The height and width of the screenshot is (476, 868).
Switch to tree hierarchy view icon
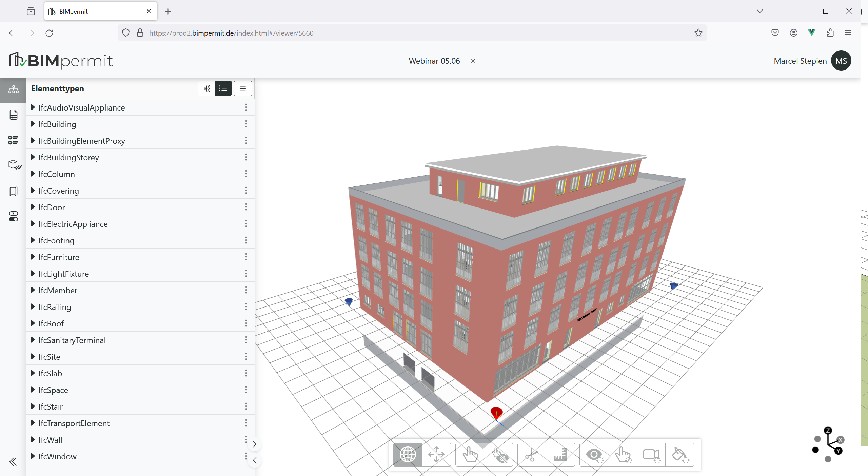click(x=207, y=88)
